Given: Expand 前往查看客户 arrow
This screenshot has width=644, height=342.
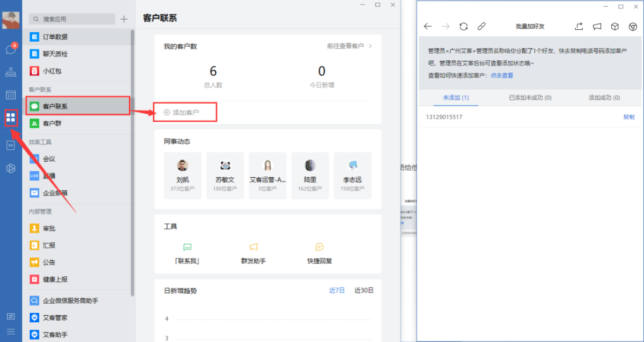Looking at the screenshot, I should point(370,46).
